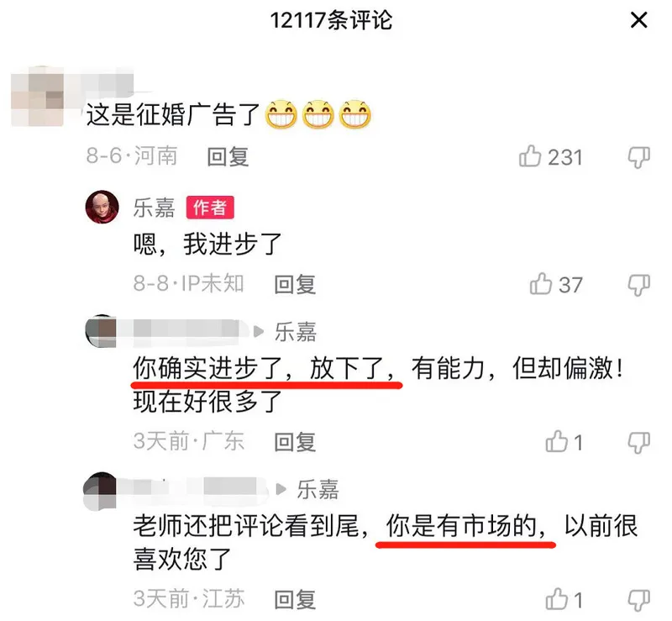Like the 这是征婚广告了 comment with 231 likes
672x621 pixels.
530,155
